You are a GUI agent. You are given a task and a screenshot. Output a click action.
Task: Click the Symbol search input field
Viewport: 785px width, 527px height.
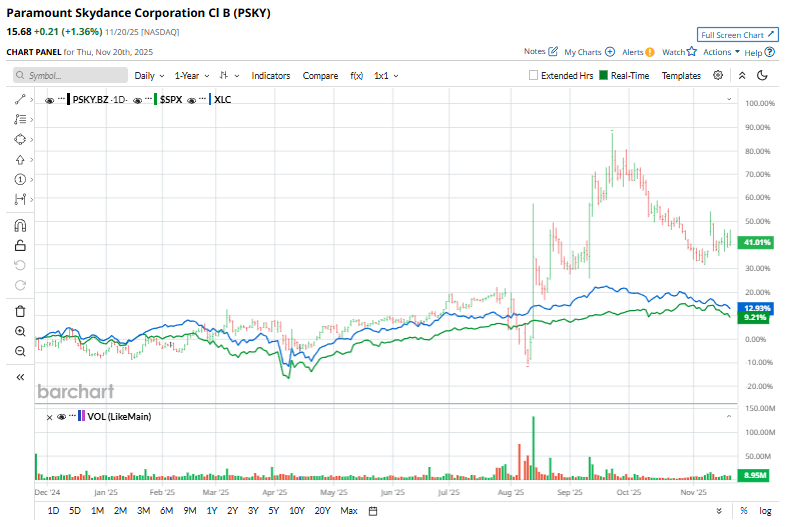coord(70,75)
